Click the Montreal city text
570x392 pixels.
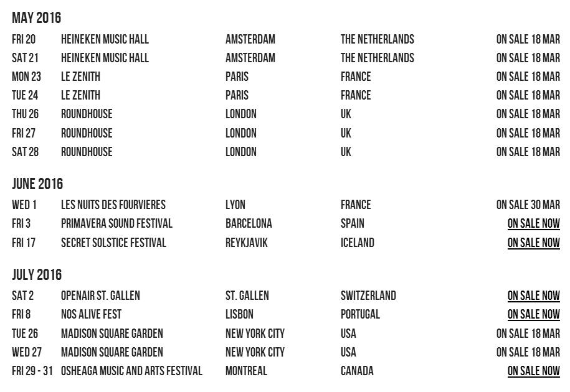[x=246, y=371]
